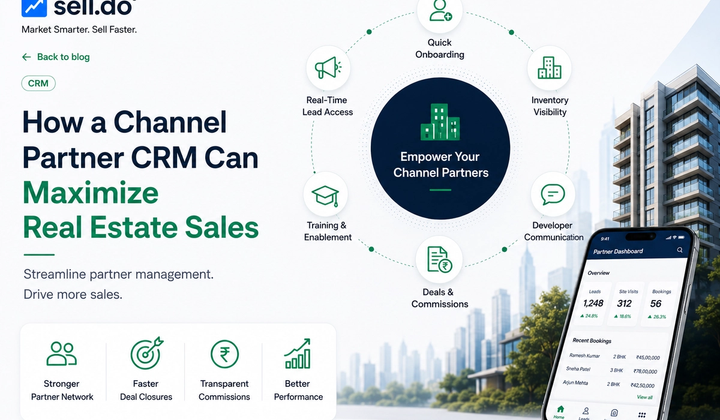Click the Maximize Real Estate Sales heading

point(141,210)
